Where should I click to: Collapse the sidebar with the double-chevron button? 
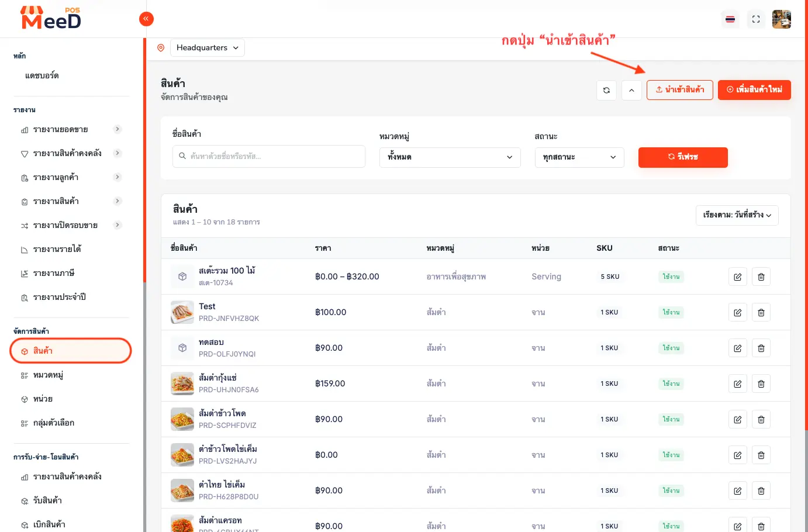coord(146,19)
